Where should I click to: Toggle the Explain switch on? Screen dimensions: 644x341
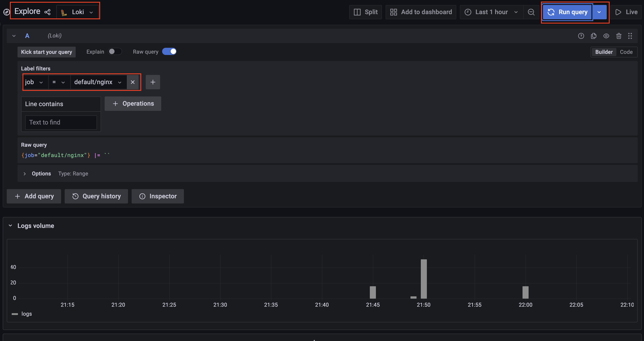115,51
